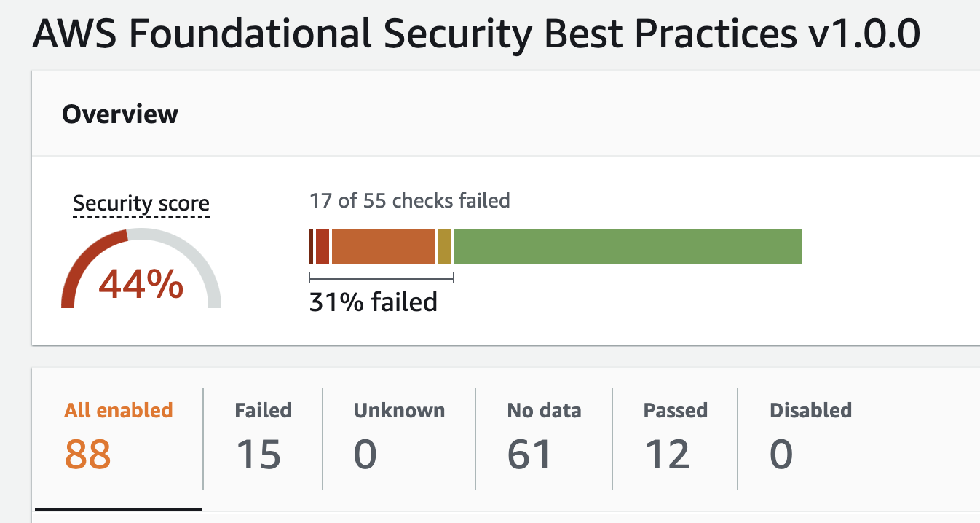Select the yellow medium severity bar segment
This screenshot has width=980, height=523.
point(445,247)
